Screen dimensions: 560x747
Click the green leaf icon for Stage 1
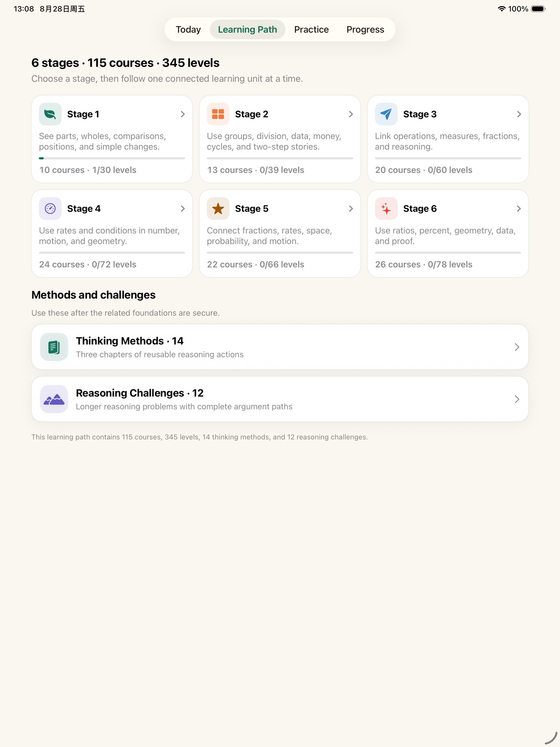tap(50, 114)
